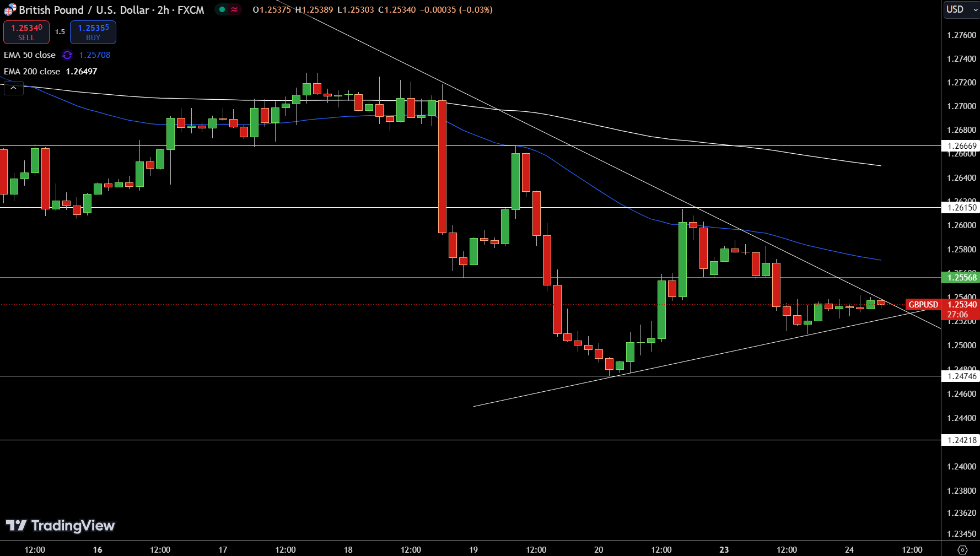Viewport: 980px width, 556px height.
Task: Click the GBPUSD price label tag
Action: tap(923, 305)
